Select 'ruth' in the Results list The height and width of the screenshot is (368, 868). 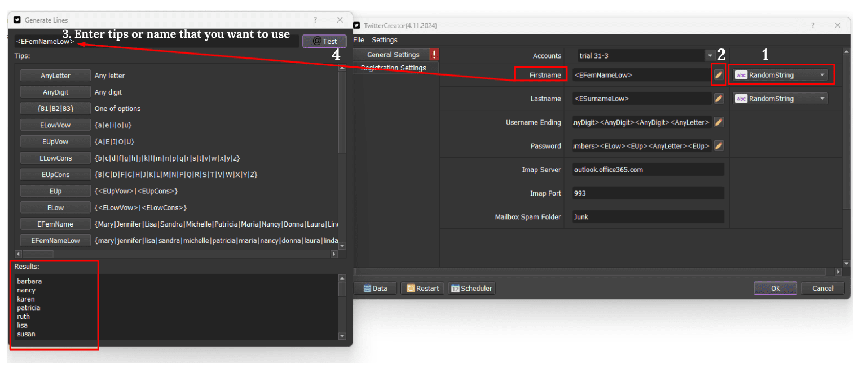pyautogui.click(x=23, y=317)
